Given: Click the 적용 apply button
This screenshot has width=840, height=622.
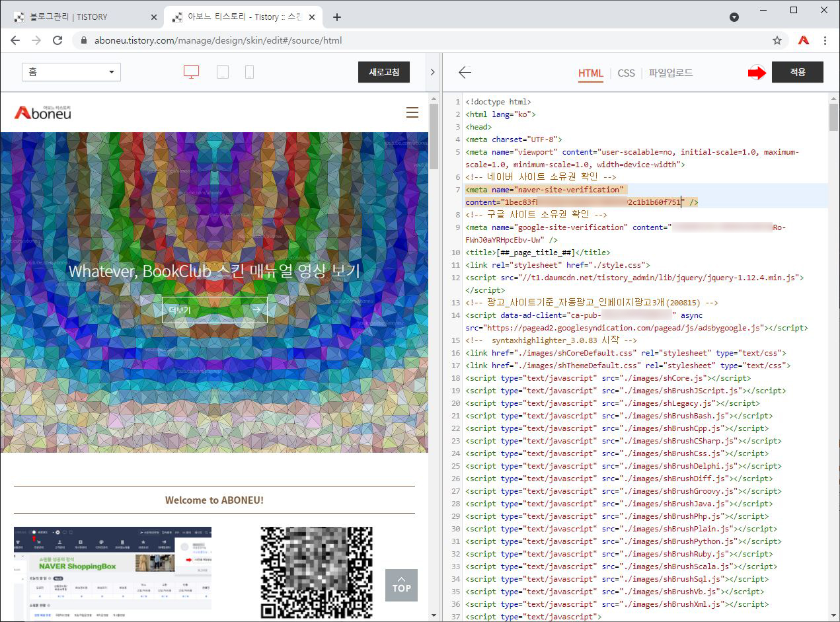Looking at the screenshot, I should pyautogui.click(x=798, y=72).
